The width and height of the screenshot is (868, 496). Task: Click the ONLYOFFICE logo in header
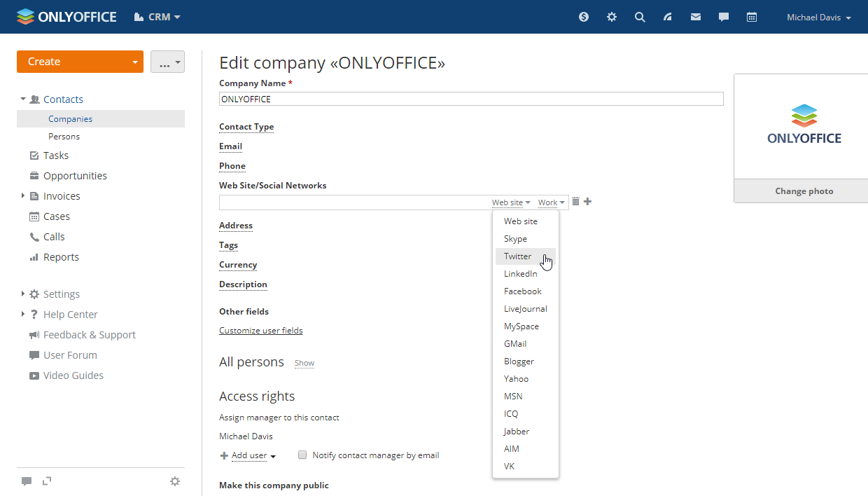click(x=66, y=17)
